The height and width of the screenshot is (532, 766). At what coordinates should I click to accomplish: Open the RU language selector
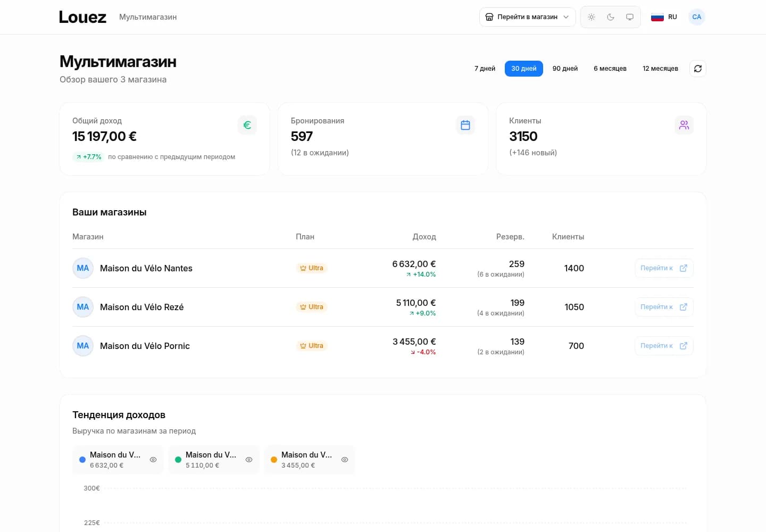(664, 17)
